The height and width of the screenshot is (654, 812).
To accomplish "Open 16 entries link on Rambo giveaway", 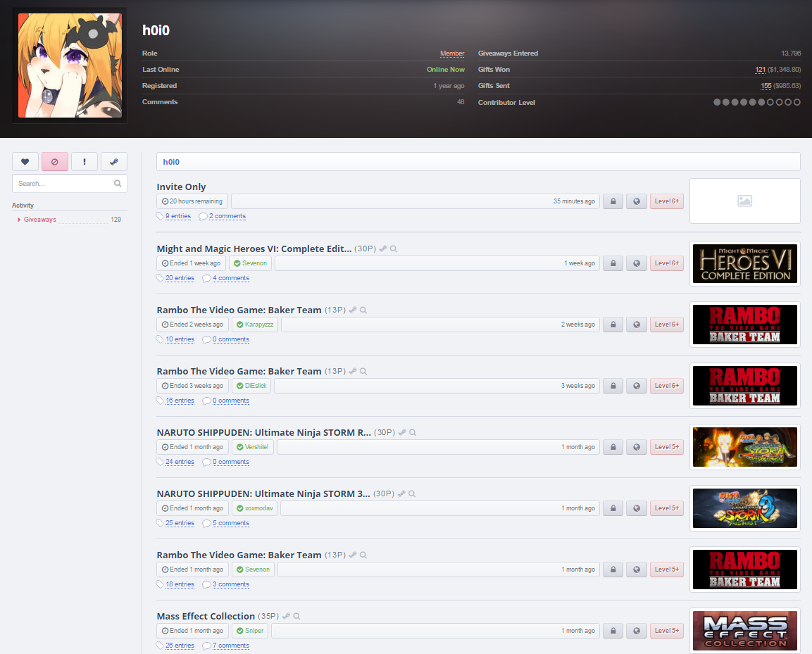I will 180,401.
